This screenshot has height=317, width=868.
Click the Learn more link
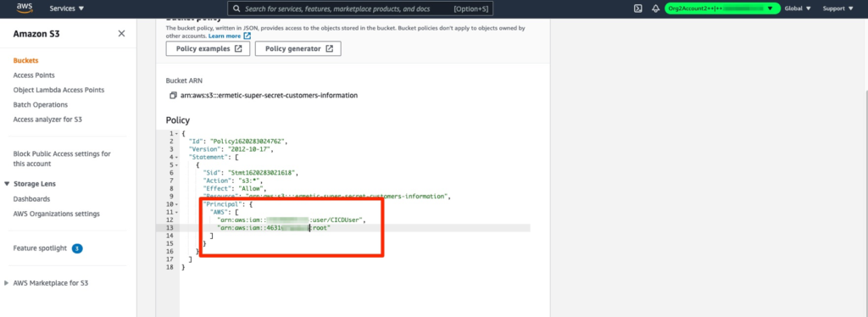pyautogui.click(x=229, y=36)
